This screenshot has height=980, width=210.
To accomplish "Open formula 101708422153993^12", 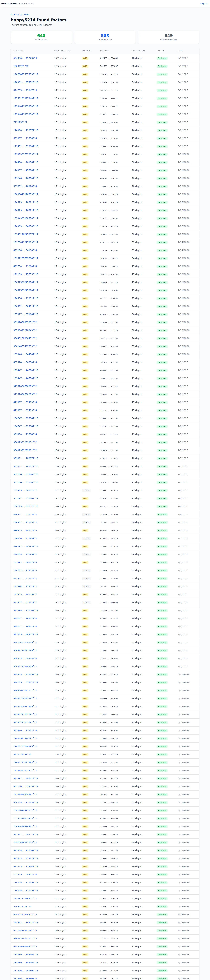I will (x=26, y=242).
